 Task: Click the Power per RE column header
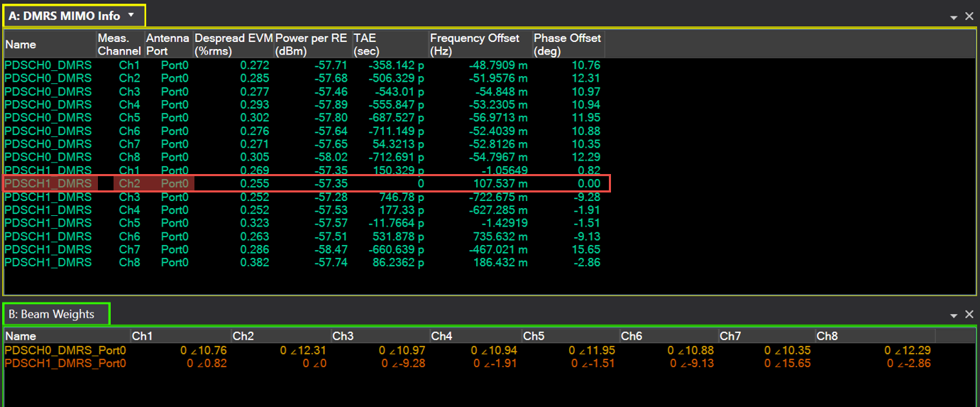coord(312,44)
